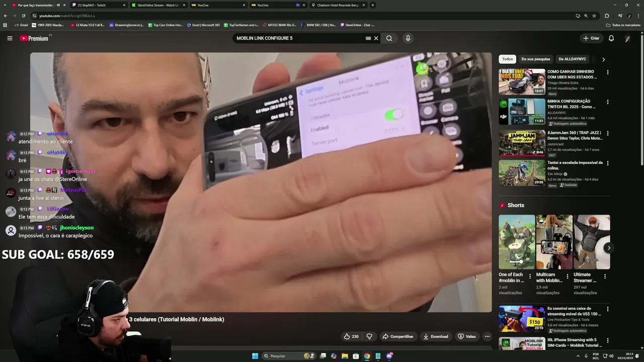Like the video with the thumbs-up button
Viewport: 644px width, 362px height.
click(351, 336)
